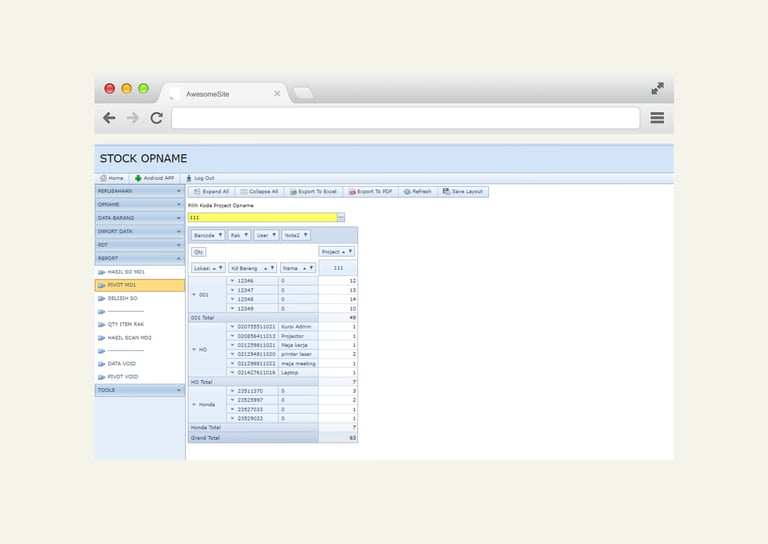
Task: Select the printer laser name cell
Action: pos(298,354)
